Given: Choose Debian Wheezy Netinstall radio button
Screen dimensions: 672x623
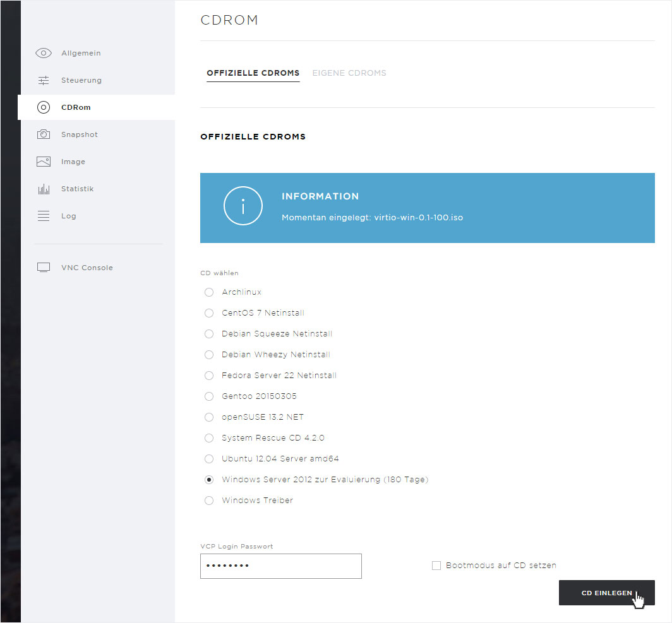Looking at the screenshot, I should tap(209, 355).
